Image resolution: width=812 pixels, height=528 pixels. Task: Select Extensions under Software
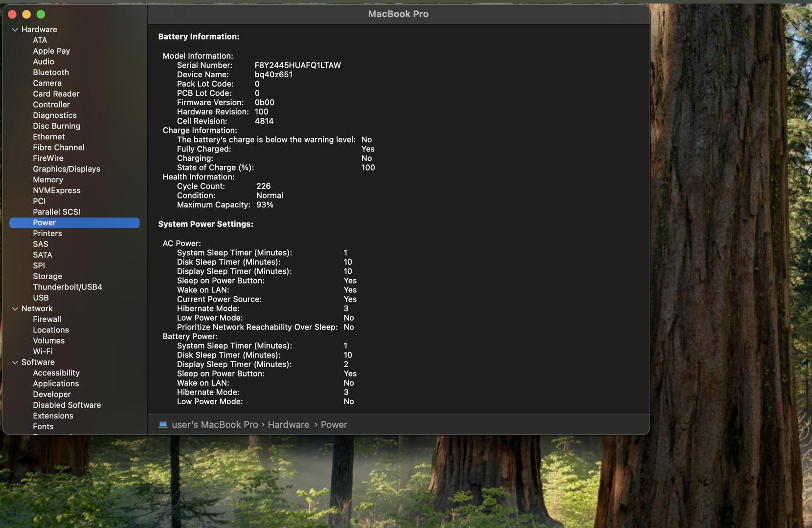[53, 417]
